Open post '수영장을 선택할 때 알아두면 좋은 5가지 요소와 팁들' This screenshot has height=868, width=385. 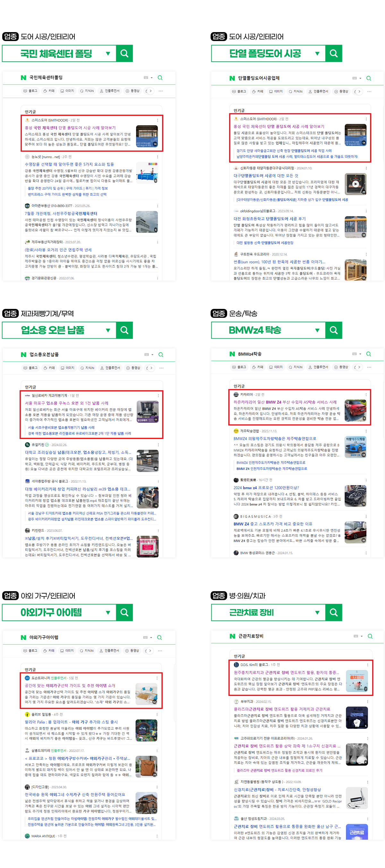click(x=69, y=164)
